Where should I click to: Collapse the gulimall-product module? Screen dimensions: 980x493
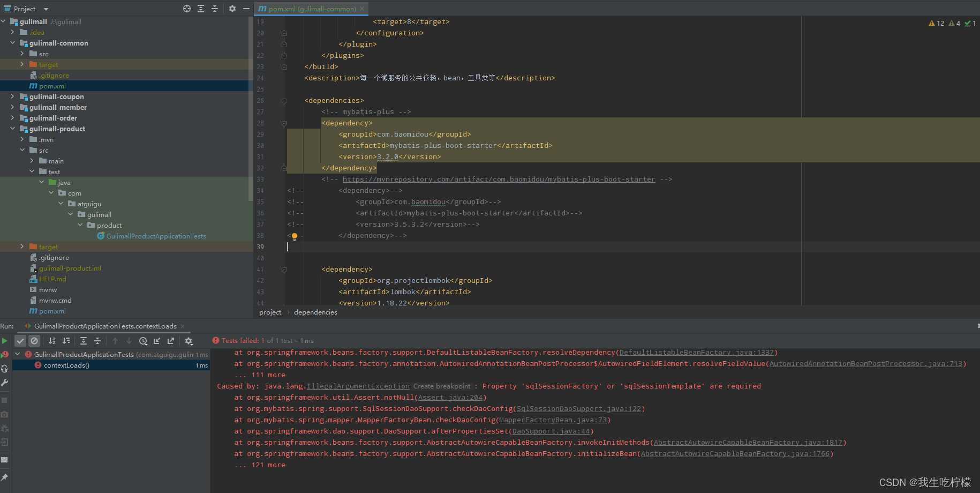(x=13, y=129)
